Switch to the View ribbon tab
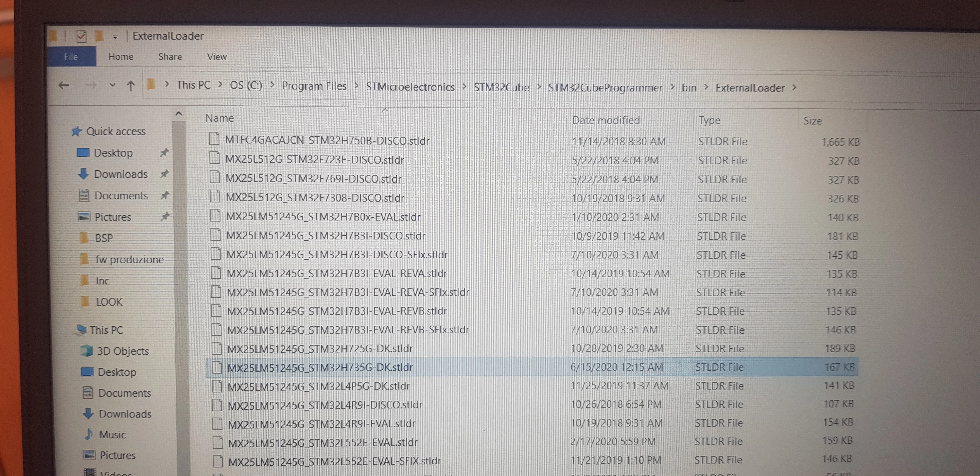The width and height of the screenshot is (980, 476). 217,57
